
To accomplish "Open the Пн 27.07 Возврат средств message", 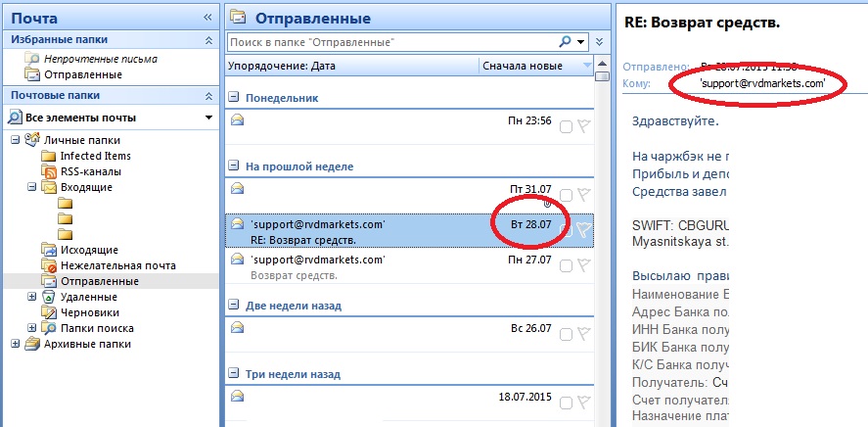I will (410, 265).
